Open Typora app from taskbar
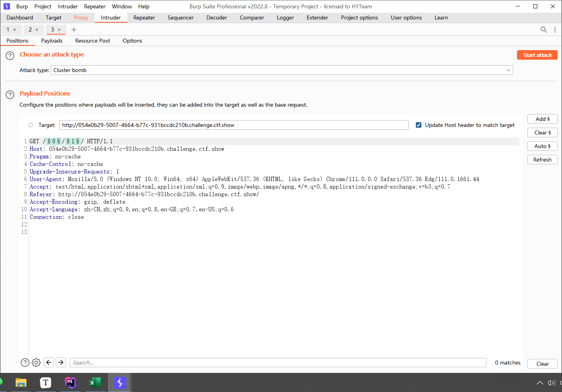562x392 pixels. pos(46,383)
